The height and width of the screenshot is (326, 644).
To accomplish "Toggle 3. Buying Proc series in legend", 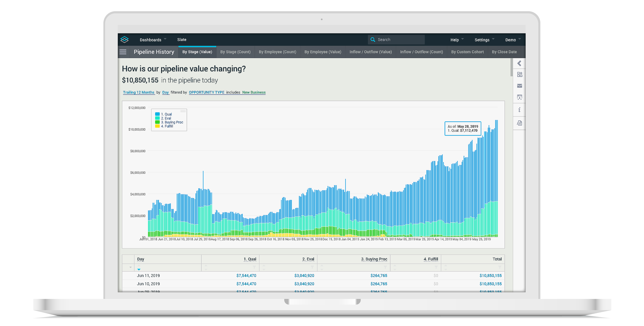I will coord(172,122).
